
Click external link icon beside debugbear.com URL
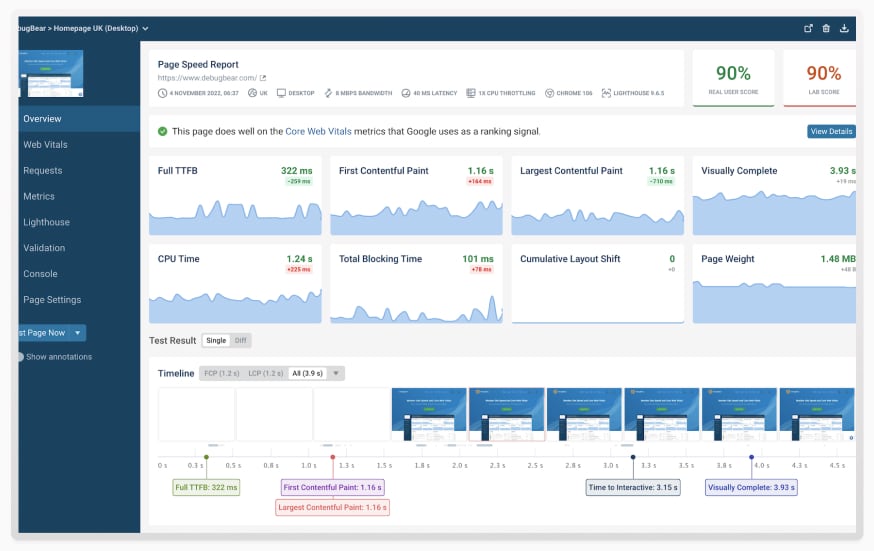[x=264, y=78]
